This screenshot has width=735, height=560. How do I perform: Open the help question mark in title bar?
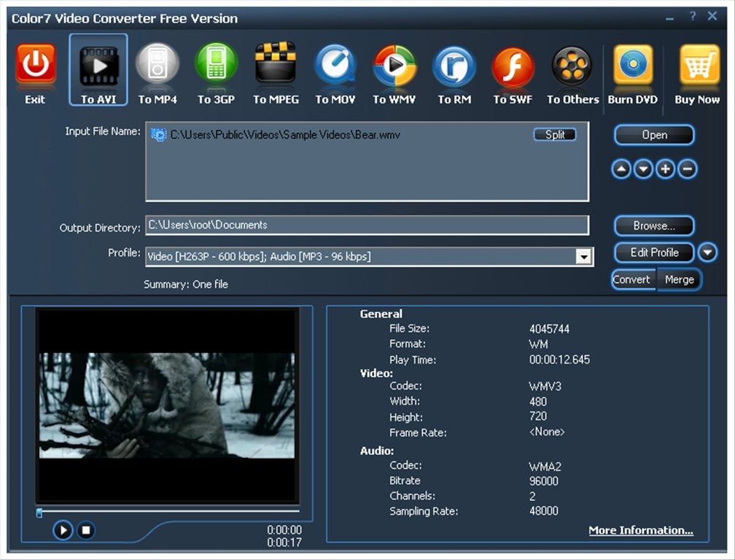pos(693,16)
